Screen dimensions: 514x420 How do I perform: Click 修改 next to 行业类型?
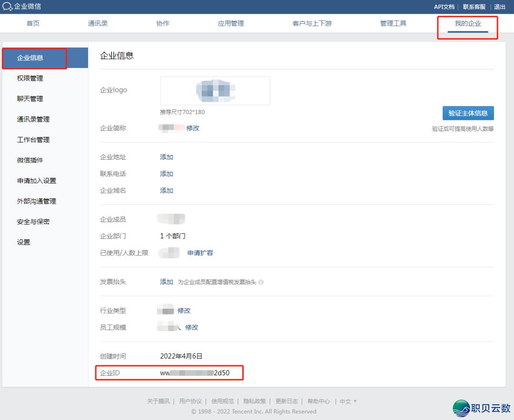(184, 311)
